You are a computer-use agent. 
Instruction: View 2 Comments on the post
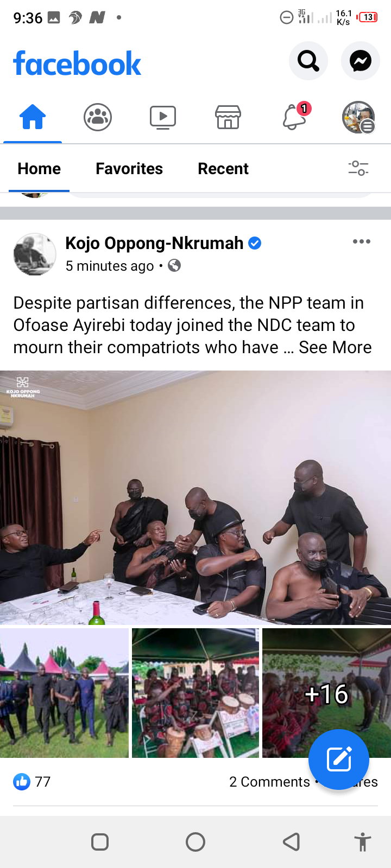269,782
